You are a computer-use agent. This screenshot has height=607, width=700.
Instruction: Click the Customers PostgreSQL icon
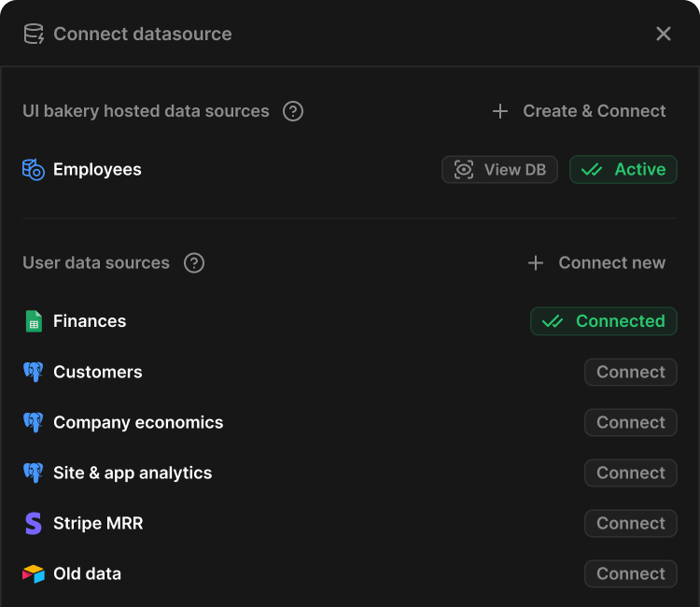click(x=34, y=372)
